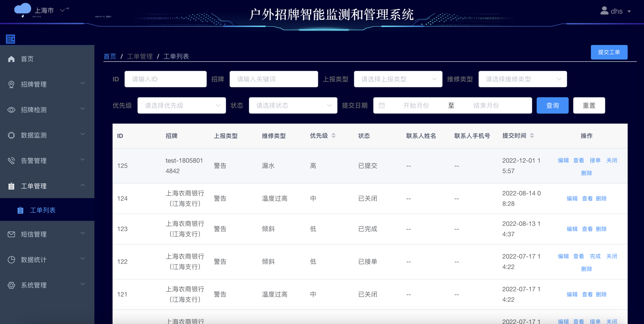Click the home icon beside 首页
Image resolution: width=644 pixels, height=324 pixels.
click(x=11, y=59)
